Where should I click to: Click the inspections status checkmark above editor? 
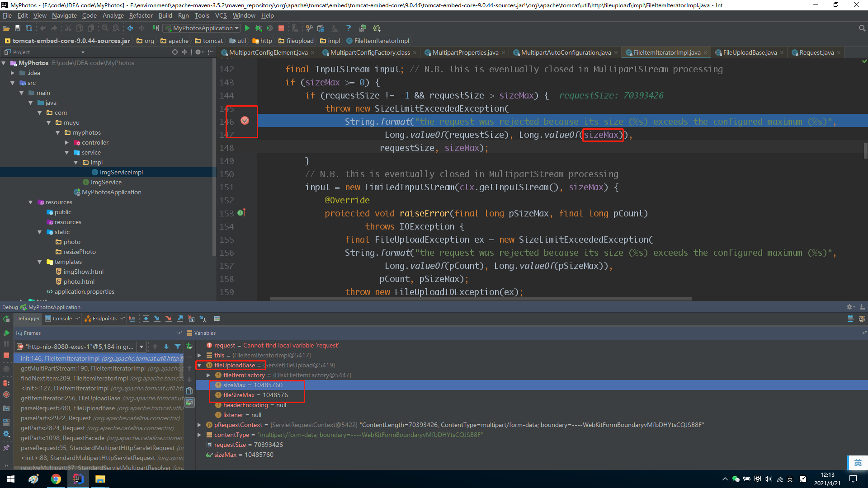coord(865,61)
